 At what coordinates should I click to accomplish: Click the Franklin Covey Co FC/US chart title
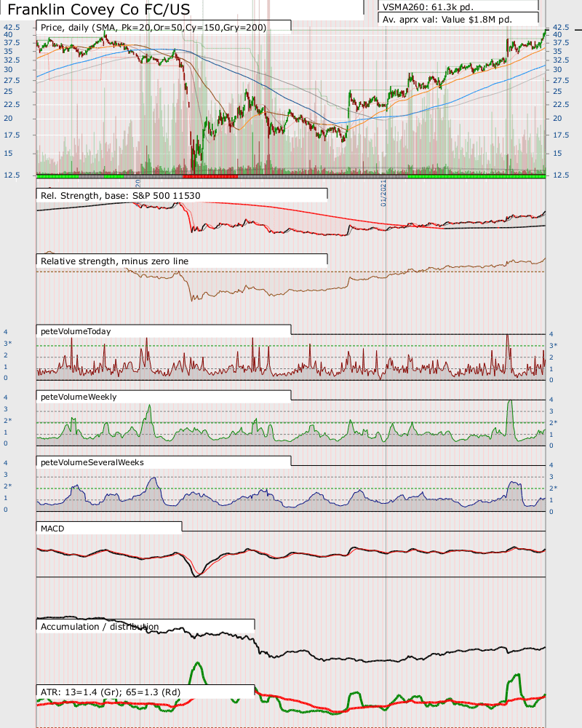[99, 9]
